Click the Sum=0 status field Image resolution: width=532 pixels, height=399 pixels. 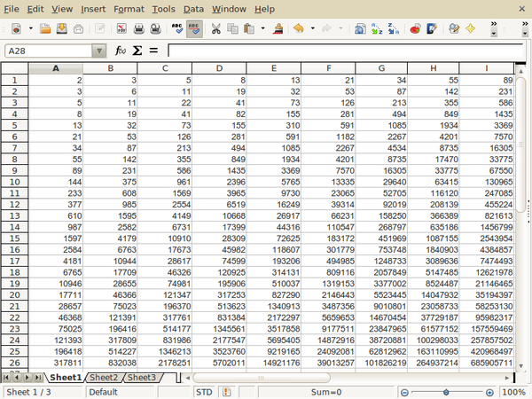tap(326, 392)
